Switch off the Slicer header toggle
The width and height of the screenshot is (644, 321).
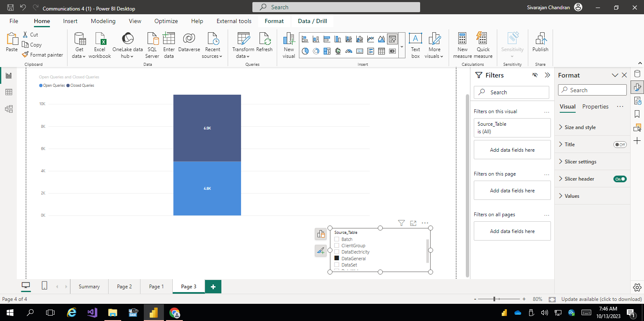tap(620, 179)
